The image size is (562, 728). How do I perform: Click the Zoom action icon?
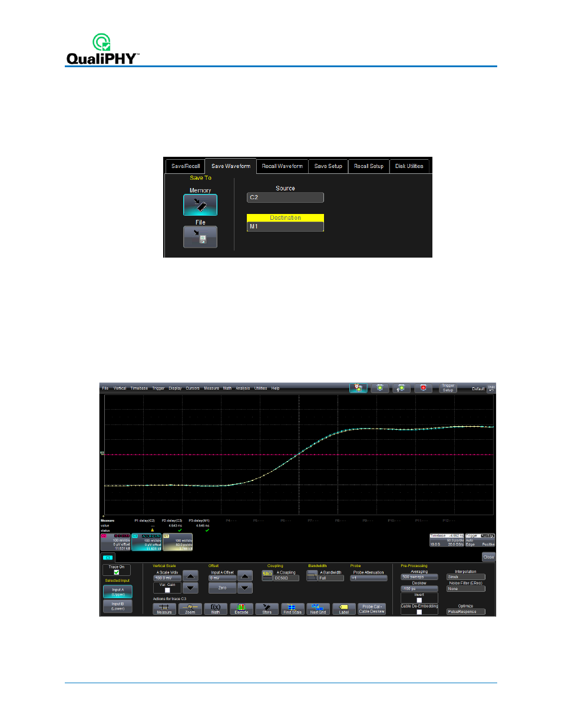click(190, 609)
